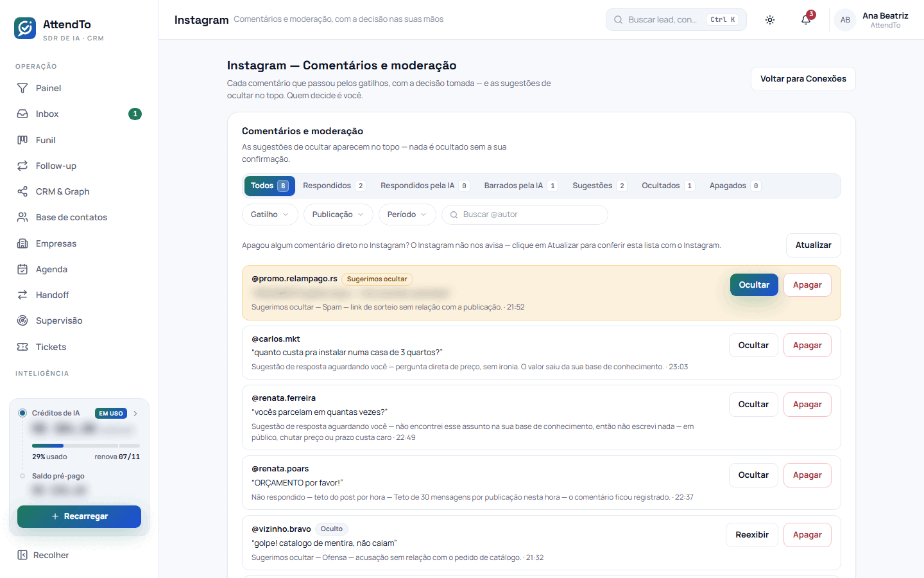Open the Período filter dropdown
Viewport: 924px width, 578px height.
coord(407,215)
